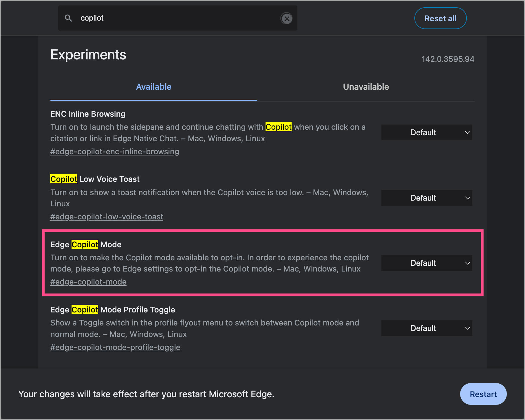Image resolution: width=525 pixels, height=420 pixels.
Task: Click the search magnifier icon
Action: pos(69,18)
